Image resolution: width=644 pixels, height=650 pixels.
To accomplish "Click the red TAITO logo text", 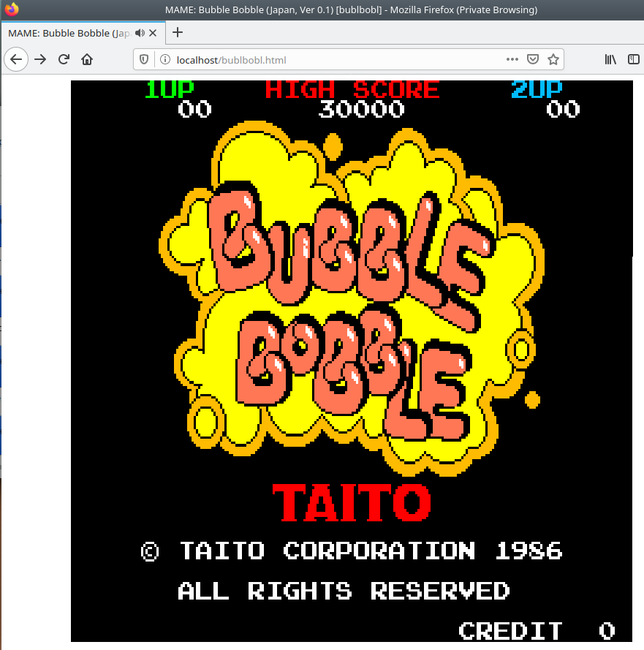I will click(352, 503).
